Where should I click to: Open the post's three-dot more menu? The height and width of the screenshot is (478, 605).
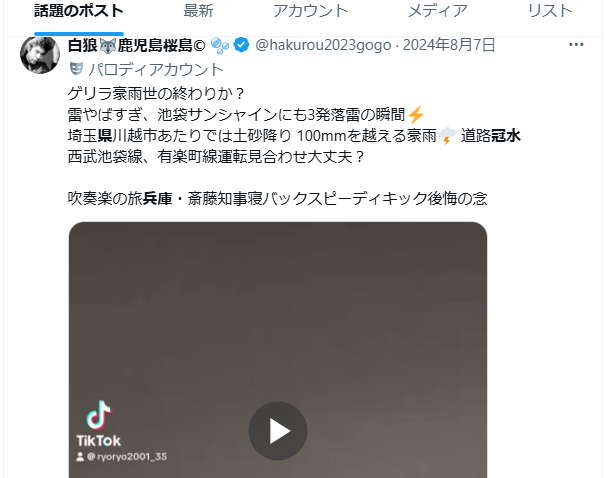click(576, 45)
